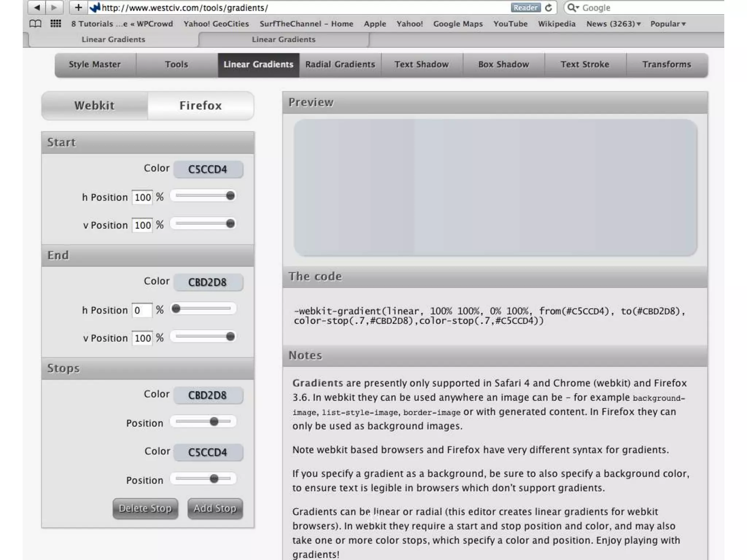747x560 pixels.
Task: Click the page reload icon
Action: [549, 8]
